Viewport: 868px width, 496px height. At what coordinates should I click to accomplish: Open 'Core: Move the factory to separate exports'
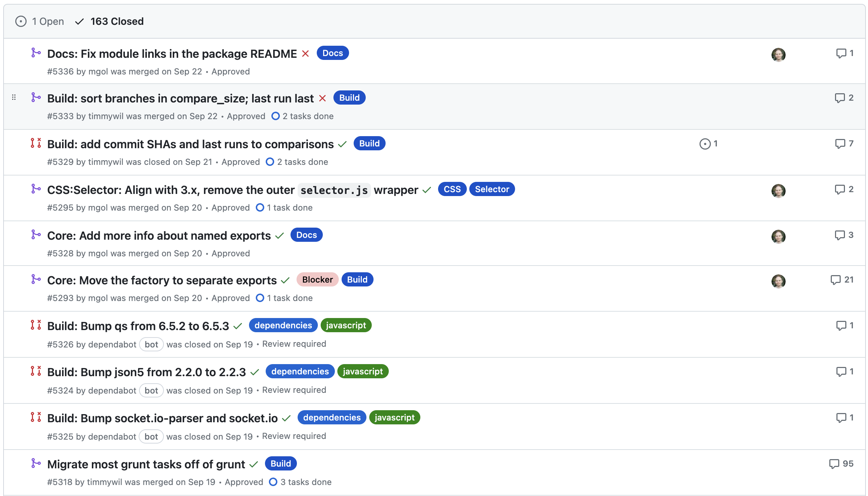[x=162, y=280]
